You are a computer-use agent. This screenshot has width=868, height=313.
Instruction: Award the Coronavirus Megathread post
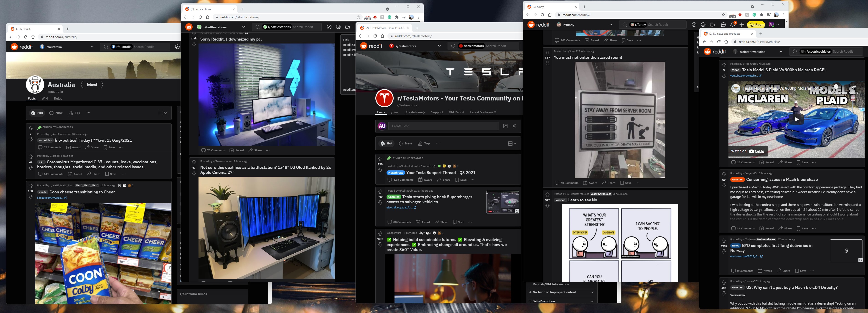75,174
